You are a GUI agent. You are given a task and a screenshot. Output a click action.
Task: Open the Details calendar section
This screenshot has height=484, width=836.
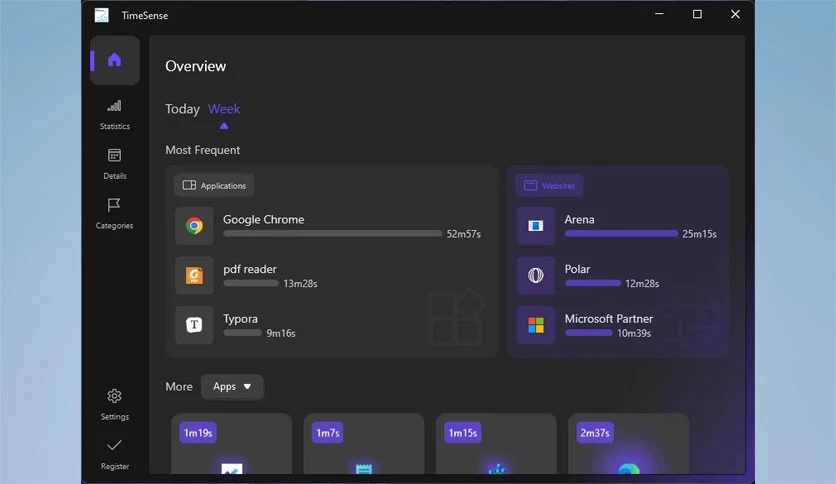[x=115, y=164]
